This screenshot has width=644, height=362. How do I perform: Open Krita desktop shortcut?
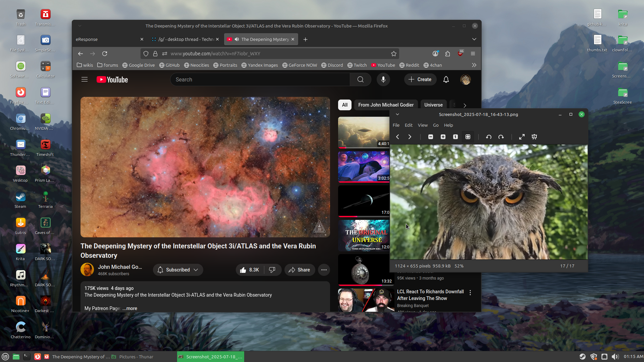pos(20,252)
